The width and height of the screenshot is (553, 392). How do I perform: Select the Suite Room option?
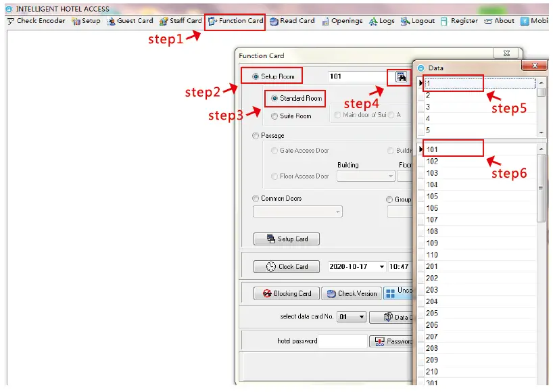274,116
